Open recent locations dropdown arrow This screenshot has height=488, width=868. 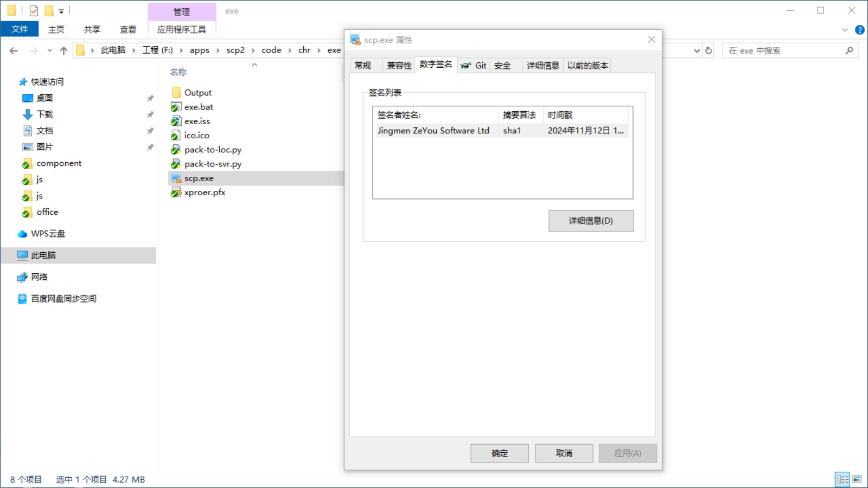point(49,50)
